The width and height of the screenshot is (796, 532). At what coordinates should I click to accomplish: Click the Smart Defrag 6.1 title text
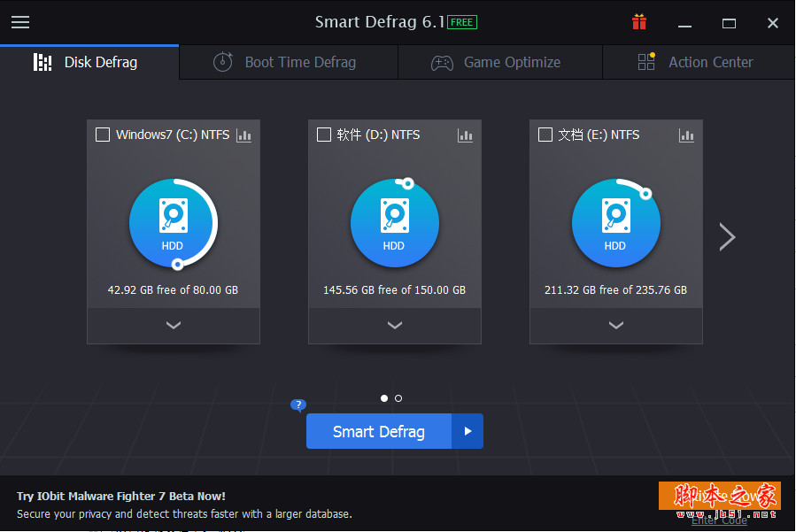tap(380, 22)
